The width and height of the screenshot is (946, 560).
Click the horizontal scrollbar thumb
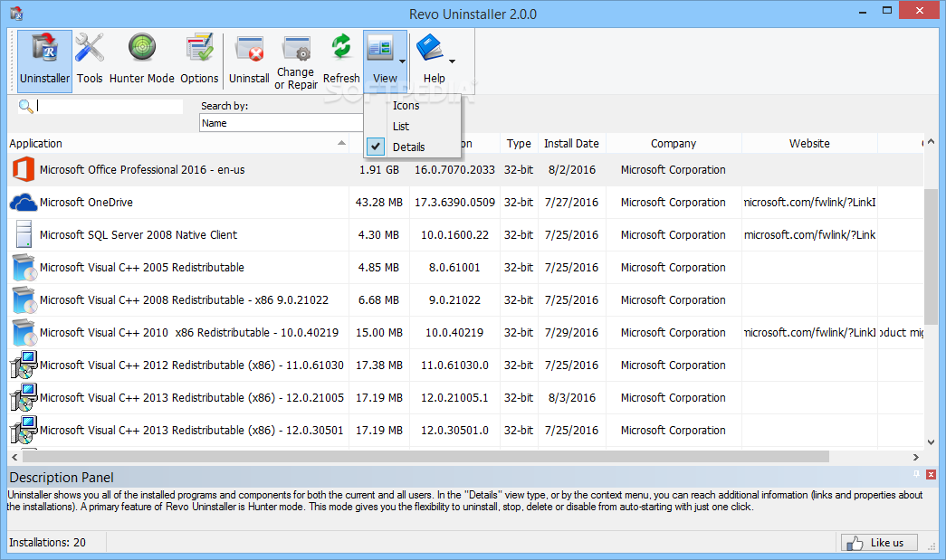pyautogui.click(x=425, y=458)
